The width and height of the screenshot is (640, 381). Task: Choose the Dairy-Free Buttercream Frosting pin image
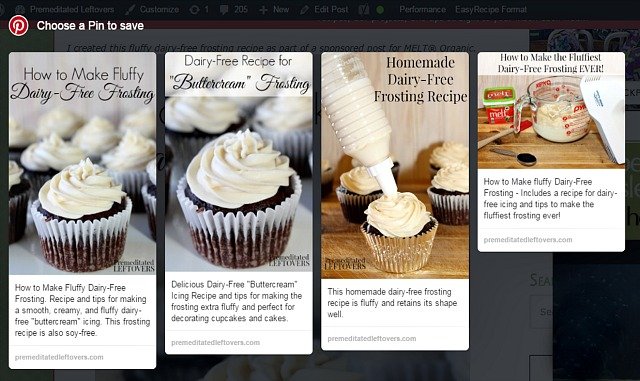[239, 162]
